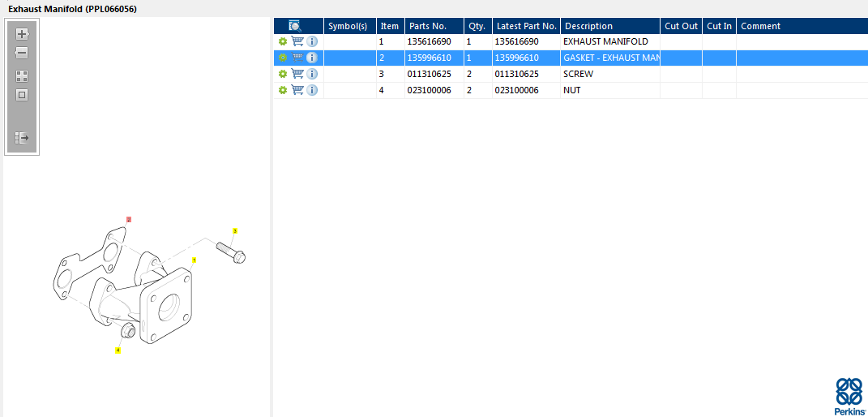Image resolution: width=868 pixels, height=417 pixels.
Task: Click the Cut In column header
Action: 719,26
